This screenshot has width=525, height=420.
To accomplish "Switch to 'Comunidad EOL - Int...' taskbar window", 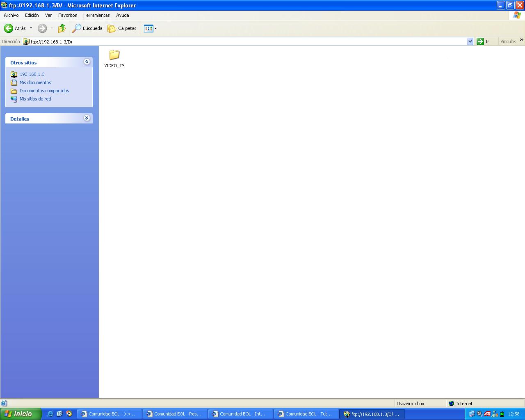I will click(241, 414).
